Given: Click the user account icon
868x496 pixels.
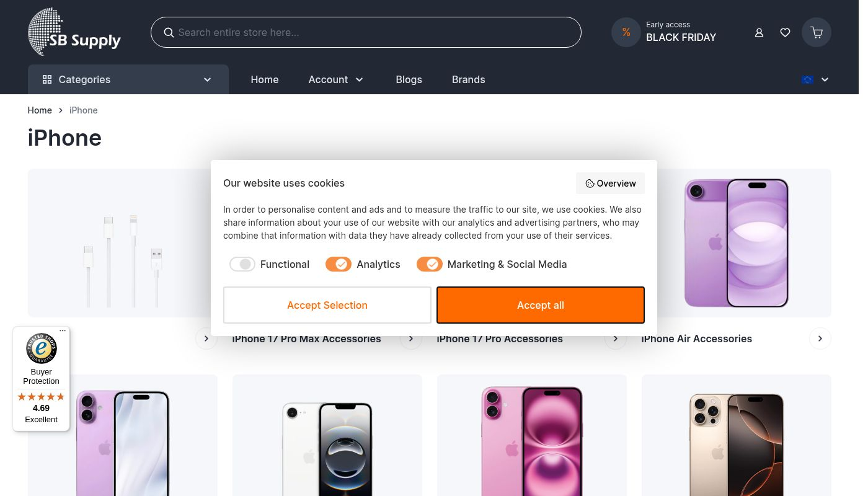Looking at the screenshot, I should [x=759, y=32].
